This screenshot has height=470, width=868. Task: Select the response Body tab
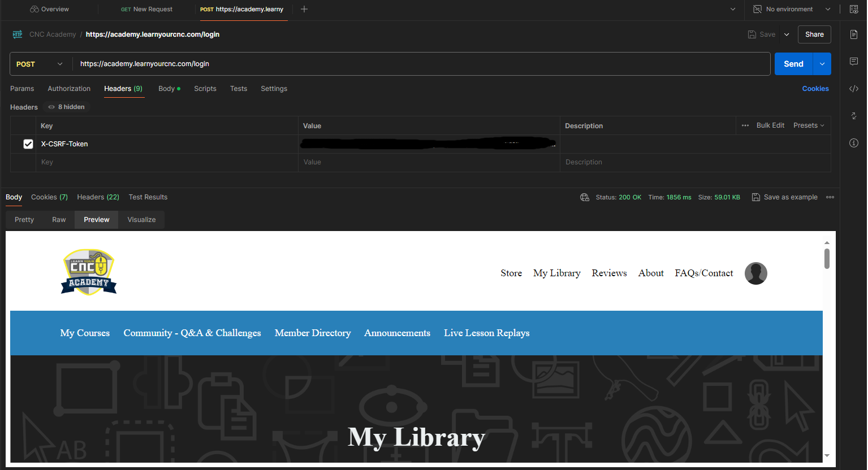14,197
